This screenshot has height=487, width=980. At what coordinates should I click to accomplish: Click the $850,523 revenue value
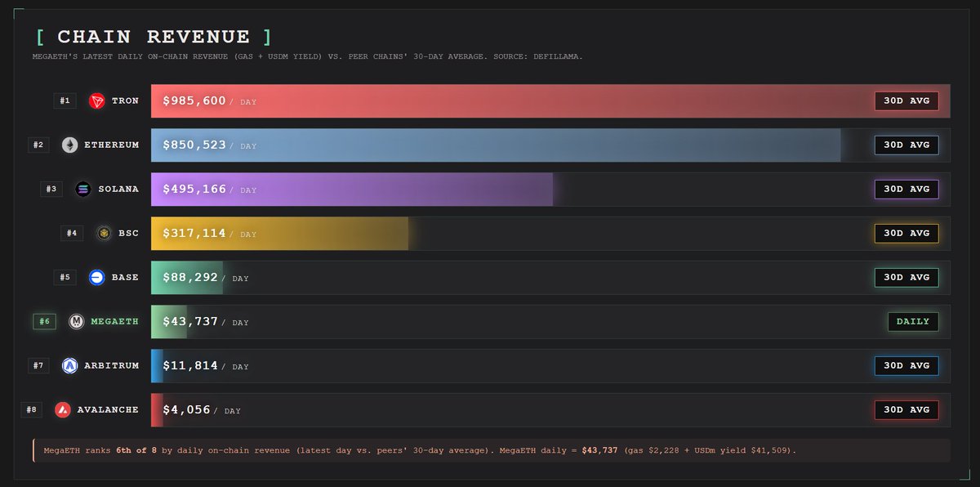pyautogui.click(x=194, y=145)
